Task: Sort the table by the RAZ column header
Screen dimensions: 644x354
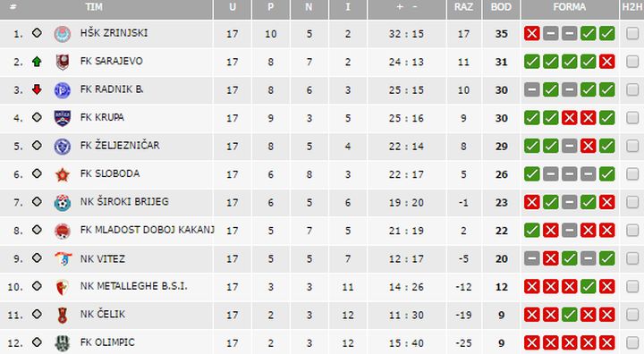Action: [x=463, y=7]
